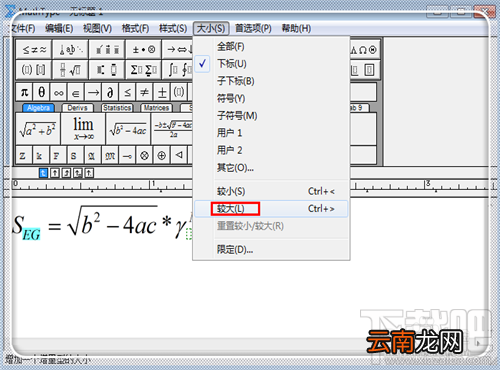Insert the right arrow symbol from small bar
Screen dimensions: 500x370
93,92
